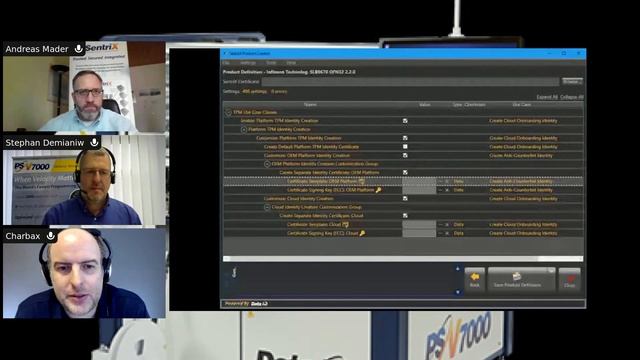Viewport: 640px width, 360px height.
Task: Click the ellipsis button in Certificate Signing Key Cloud row
Action: pyautogui.click(x=440, y=233)
